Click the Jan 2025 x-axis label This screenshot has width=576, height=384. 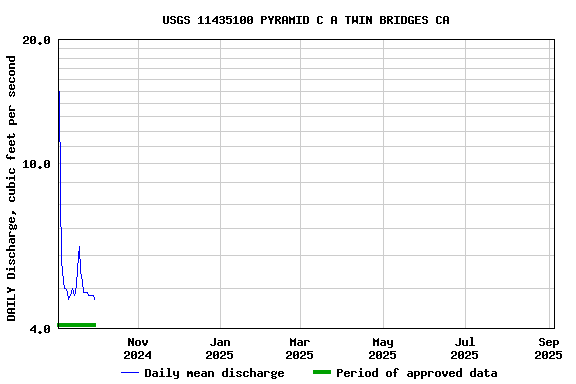(x=220, y=348)
